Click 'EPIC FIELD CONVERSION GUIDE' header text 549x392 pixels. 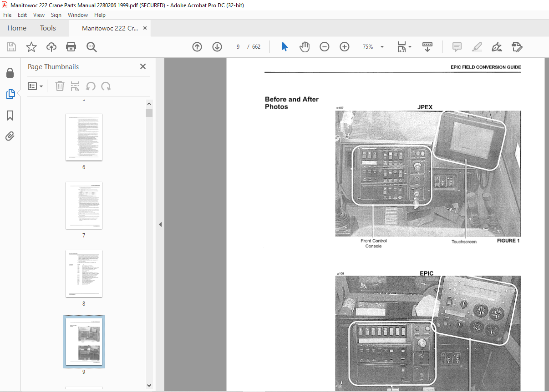(x=486, y=67)
